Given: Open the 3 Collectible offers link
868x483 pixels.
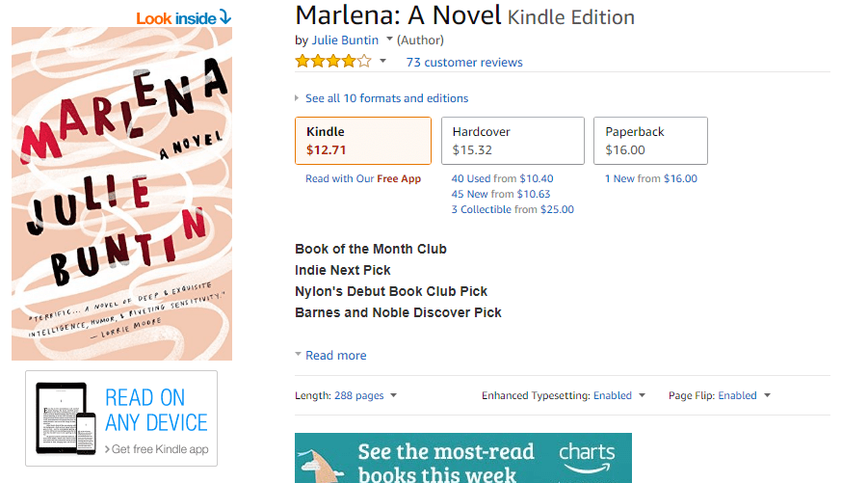Looking at the screenshot, I should 513,210.
